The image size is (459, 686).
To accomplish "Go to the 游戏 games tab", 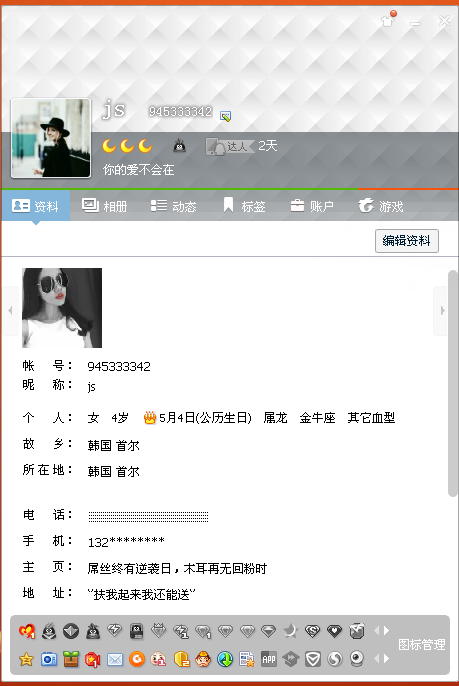I will point(381,206).
